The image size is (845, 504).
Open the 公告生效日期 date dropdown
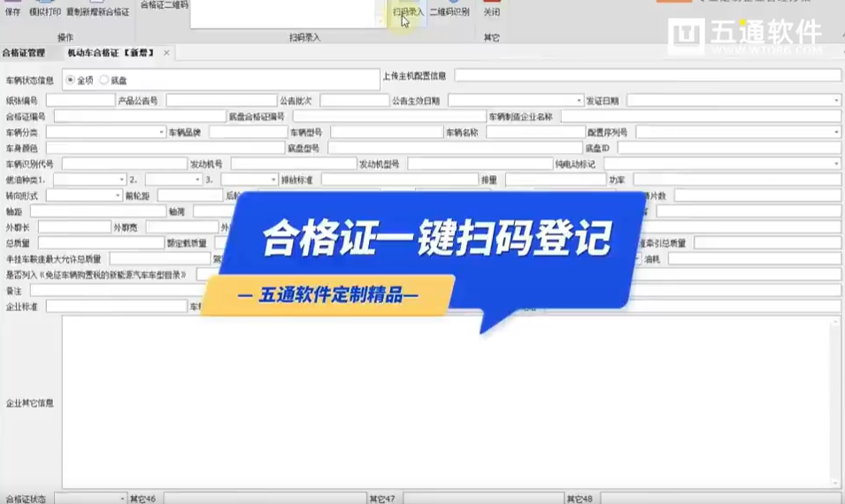[x=579, y=101]
